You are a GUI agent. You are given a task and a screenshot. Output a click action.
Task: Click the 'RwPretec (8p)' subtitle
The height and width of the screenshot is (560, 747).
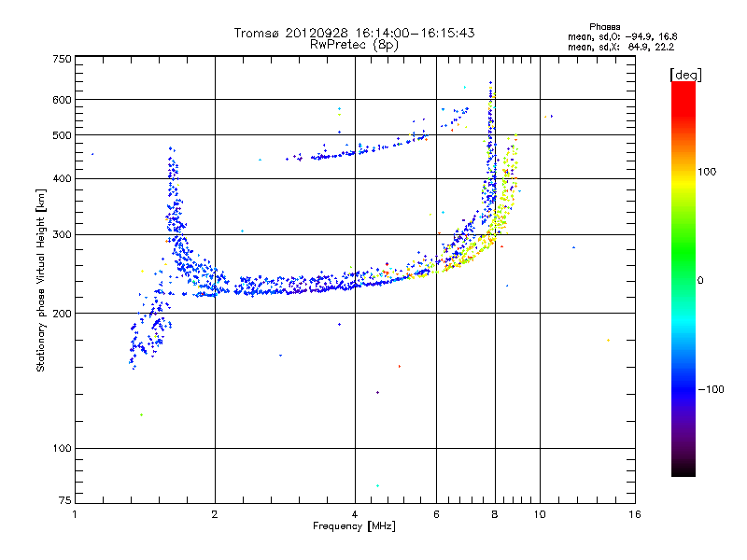click(354, 45)
